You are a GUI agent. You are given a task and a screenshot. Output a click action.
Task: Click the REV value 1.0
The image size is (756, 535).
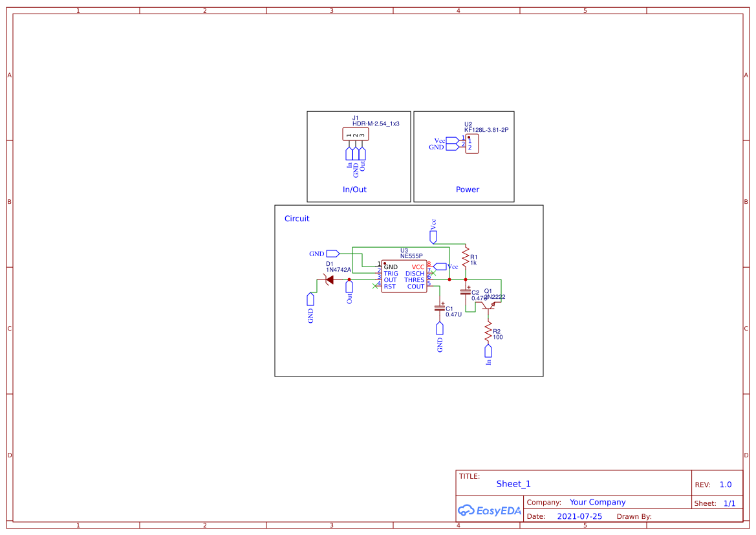click(x=724, y=484)
